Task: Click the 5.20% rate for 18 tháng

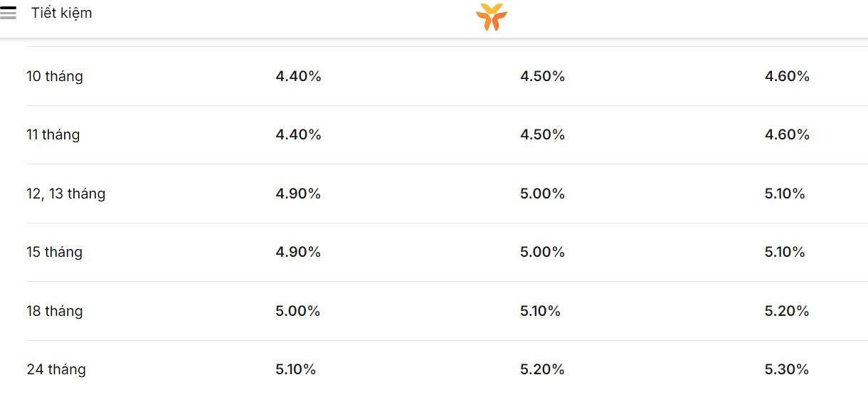Action: [x=787, y=311]
